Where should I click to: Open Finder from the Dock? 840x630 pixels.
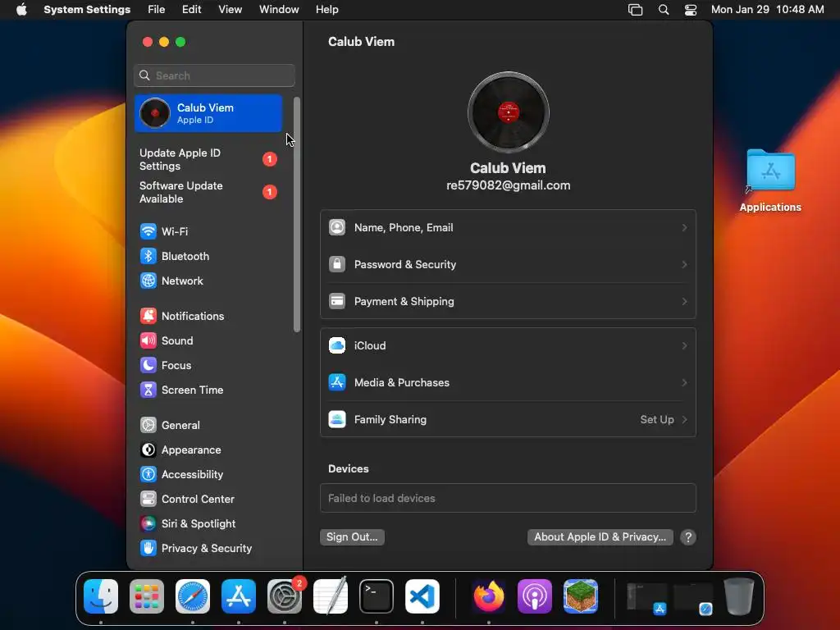coord(101,596)
